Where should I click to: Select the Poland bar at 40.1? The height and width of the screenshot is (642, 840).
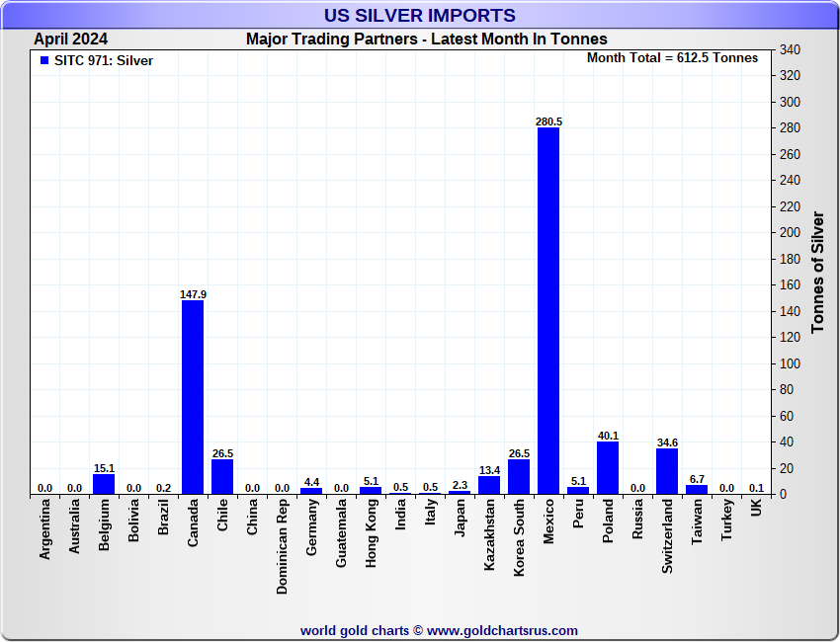608,468
